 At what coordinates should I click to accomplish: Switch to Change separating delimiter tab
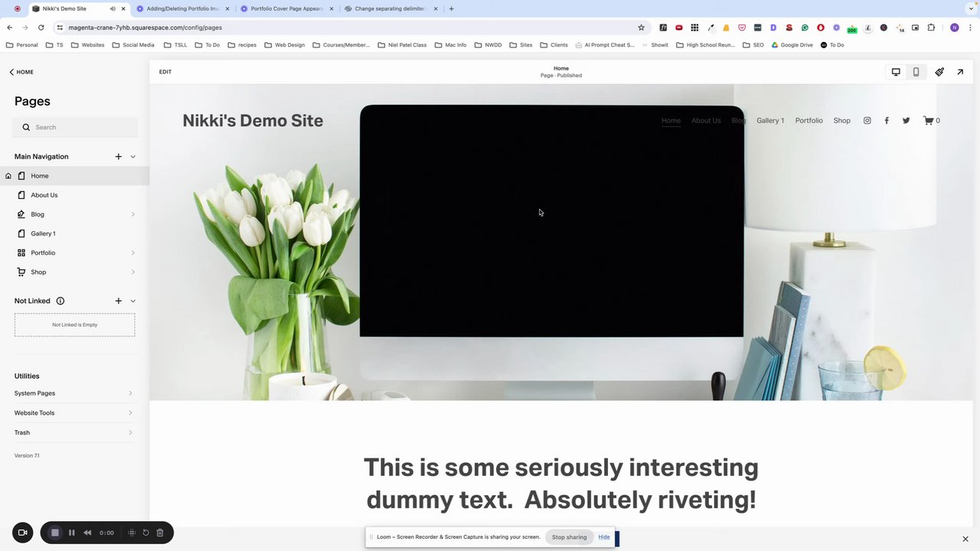click(390, 8)
